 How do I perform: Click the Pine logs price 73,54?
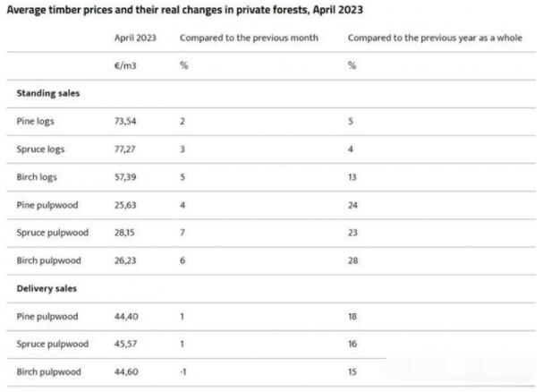pos(128,121)
